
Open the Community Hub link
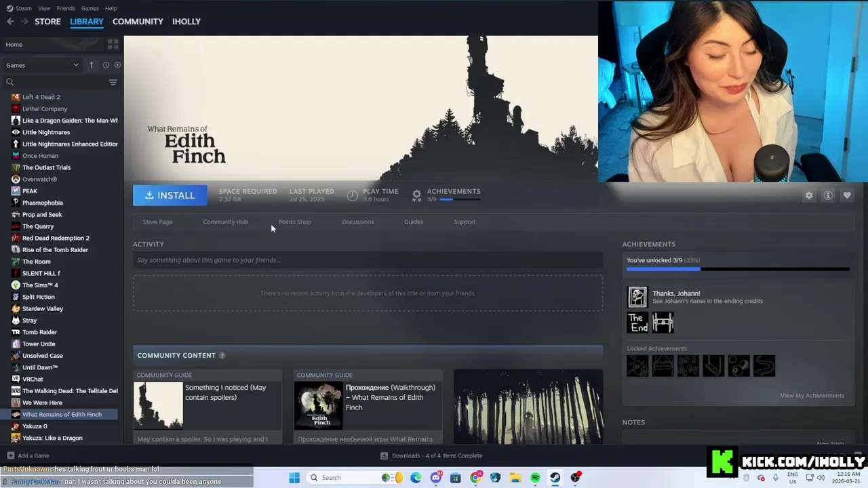coord(225,222)
